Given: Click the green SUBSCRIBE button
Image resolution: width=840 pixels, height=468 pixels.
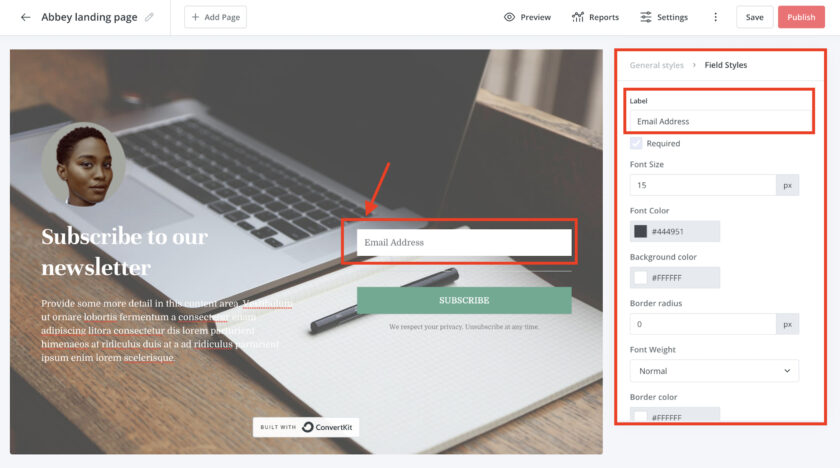Looking at the screenshot, I should tap(464, 300).
